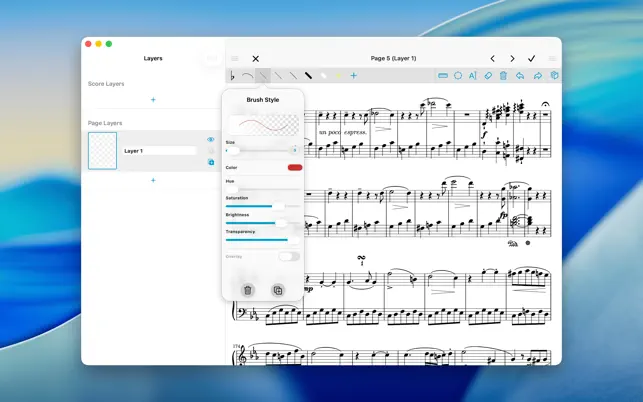The width and height of the screenshot is (643, 402).
Task: Clear annotations with the toolbar trash icon
Action: (x=503, y=75)
